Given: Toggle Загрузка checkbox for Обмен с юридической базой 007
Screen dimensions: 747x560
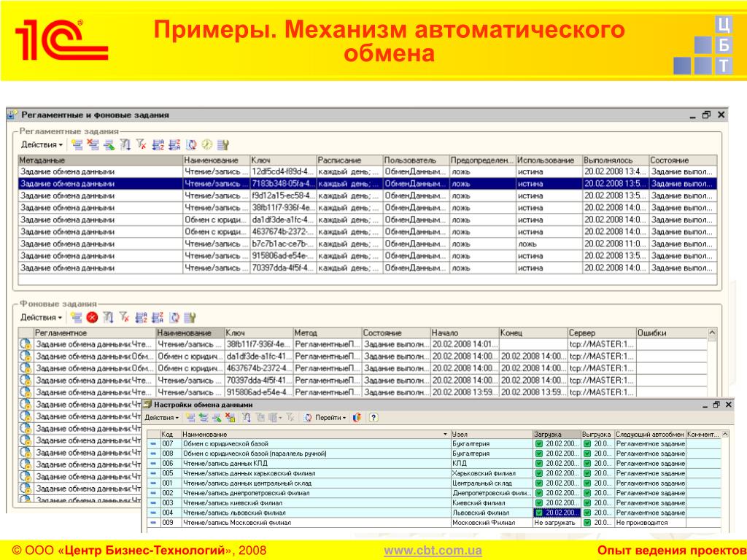Looking at the screenshot, I should (539, 444).
